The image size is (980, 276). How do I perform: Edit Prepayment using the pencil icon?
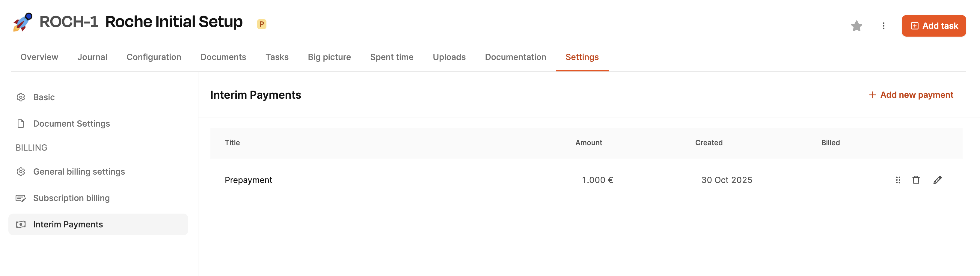(x=937, y=180)
